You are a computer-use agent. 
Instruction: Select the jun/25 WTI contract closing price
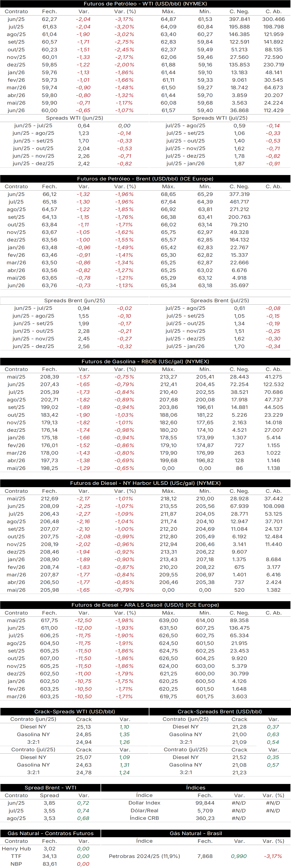(50, 19)
